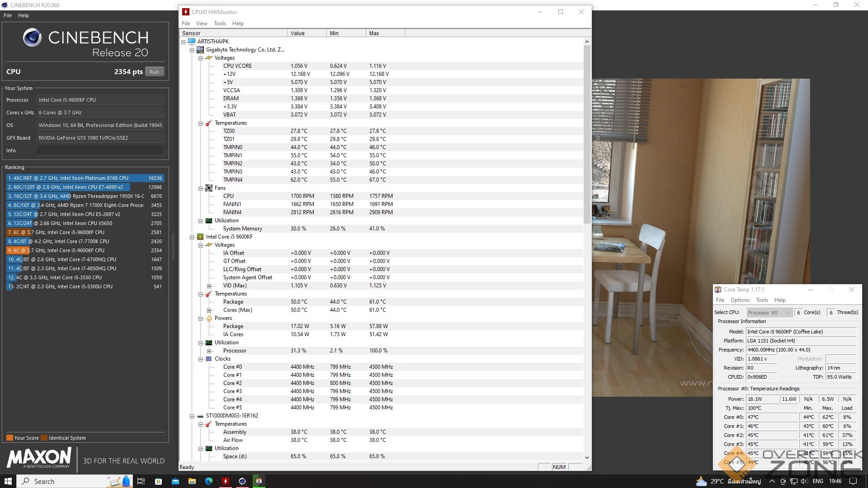Open File Explorer from taskbar
868x488 pixels.
[192, 481]
